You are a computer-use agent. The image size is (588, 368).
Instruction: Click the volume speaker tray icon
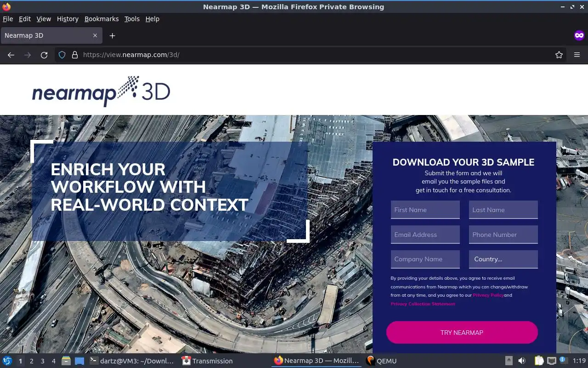point(522,361)
